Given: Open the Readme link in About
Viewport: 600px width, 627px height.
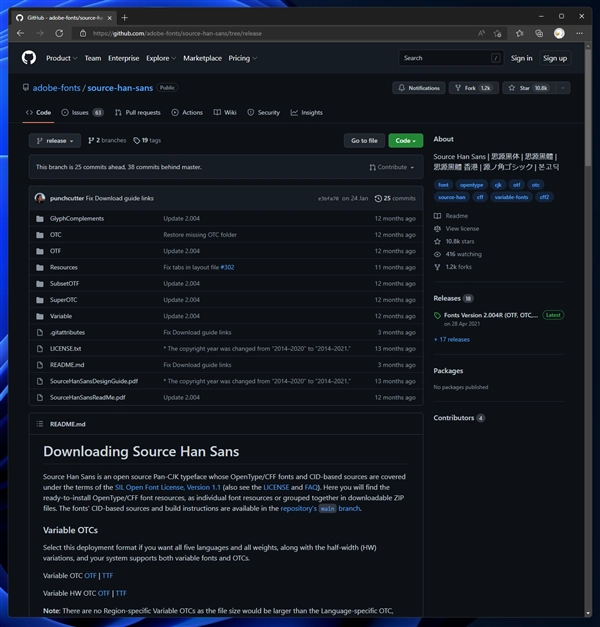Looking at the screenshot, I should pos(451,216).
